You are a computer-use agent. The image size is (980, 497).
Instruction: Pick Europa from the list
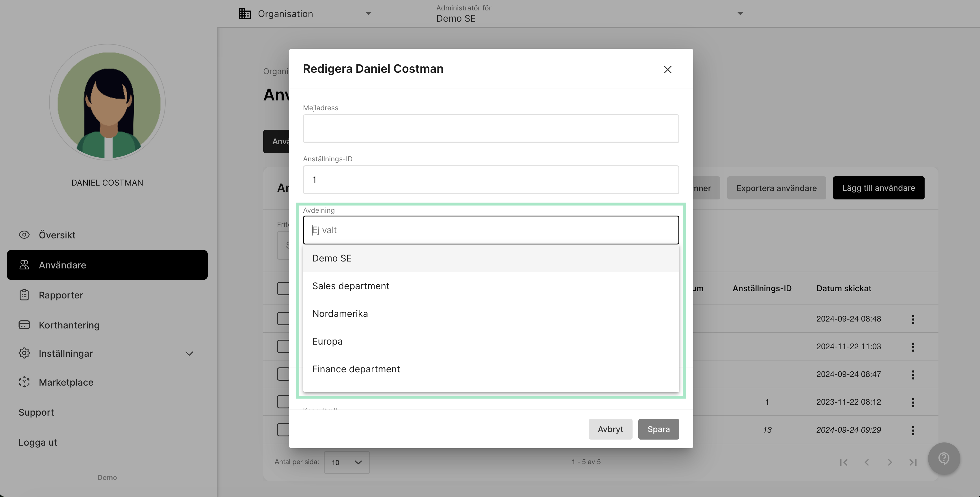491,342
